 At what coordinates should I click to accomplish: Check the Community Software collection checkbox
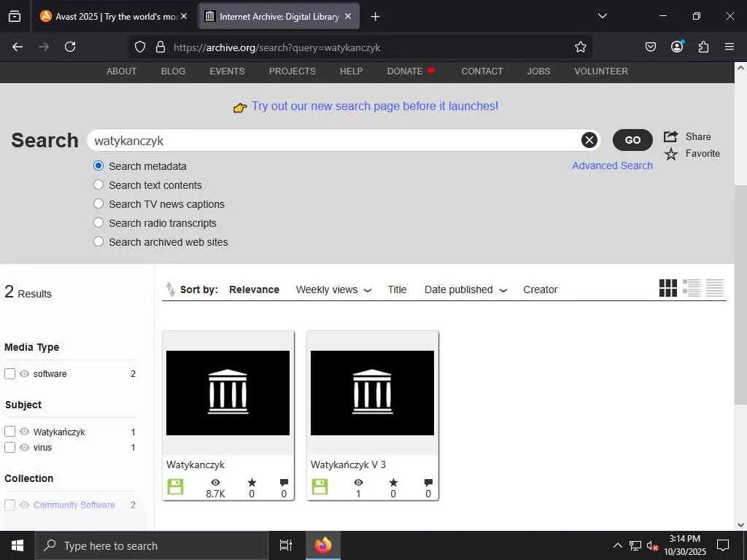[x=10, y=505]
